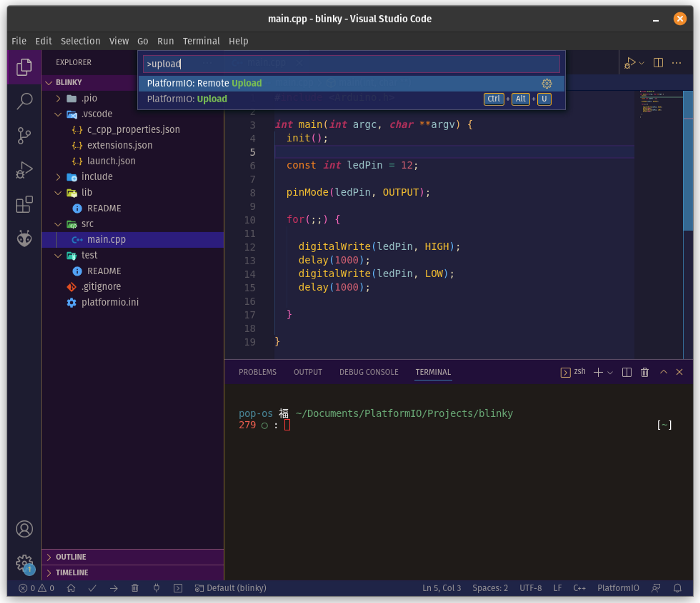Click the command palette search input
This screenshot has width=700, height=603.
pyautogui.click(x=350, y=64)
